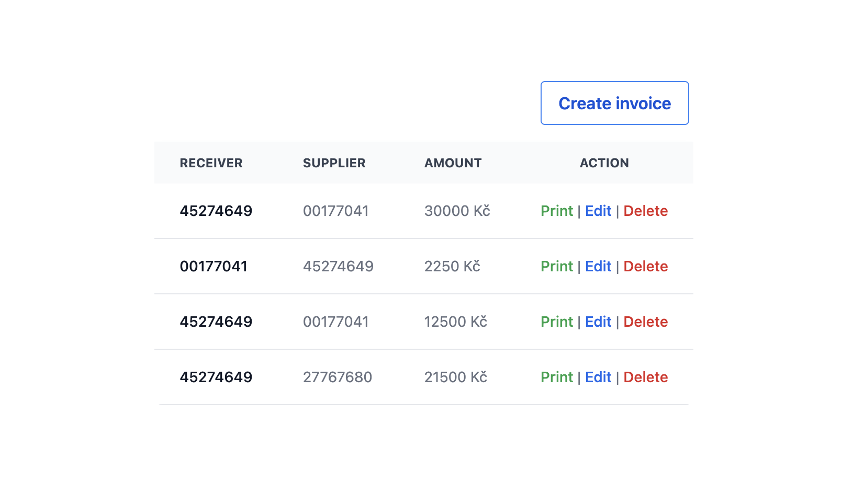This screenshot has width=853, height=504.
Task: Edit the 30000 Kč invoice
Action: point(598,211)
